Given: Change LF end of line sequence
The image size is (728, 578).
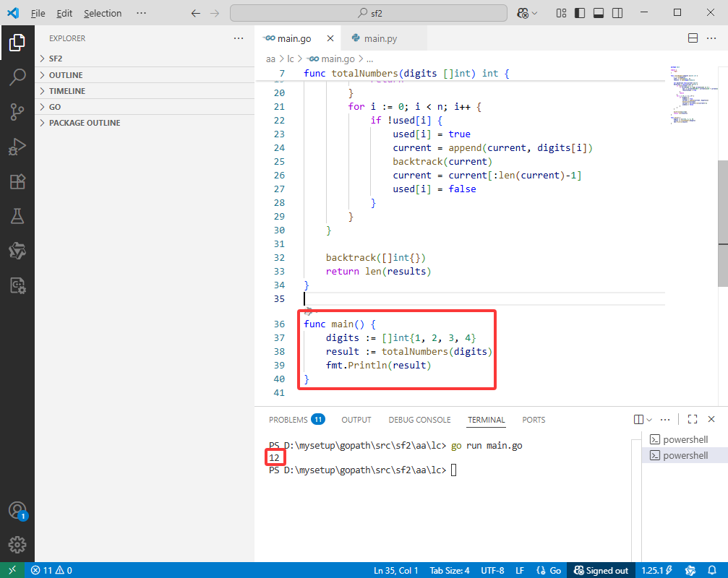Looking at the screenshot, I should pos(520,570).
